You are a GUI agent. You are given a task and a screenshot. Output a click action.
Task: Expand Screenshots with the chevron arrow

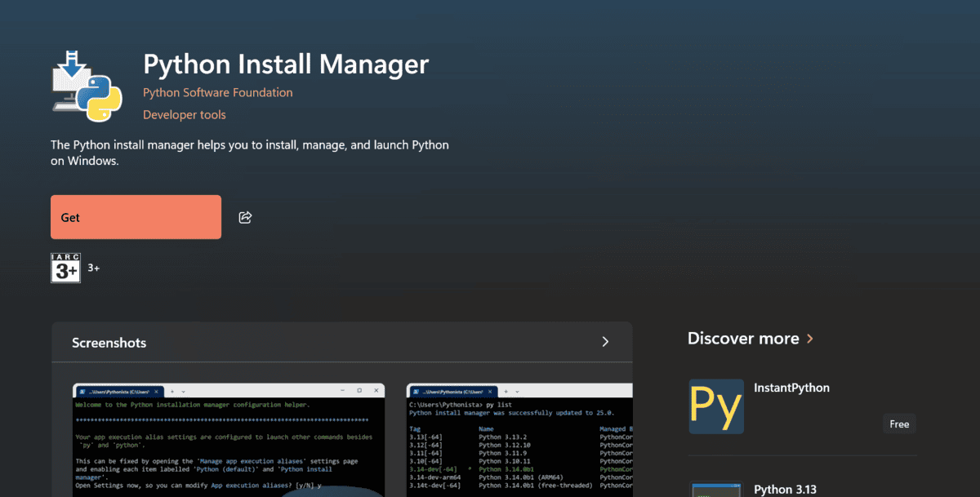pyautogui.click(x=605, y=342)
